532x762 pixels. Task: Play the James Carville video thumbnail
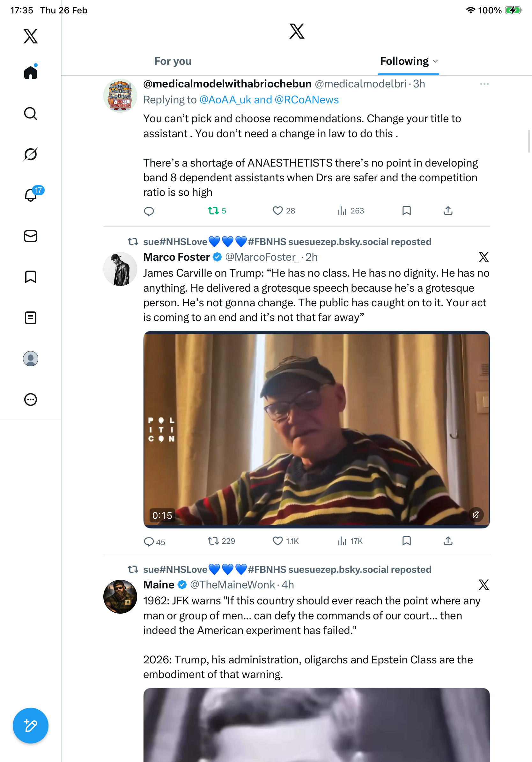pyautogui.click(x=316, y=429)
